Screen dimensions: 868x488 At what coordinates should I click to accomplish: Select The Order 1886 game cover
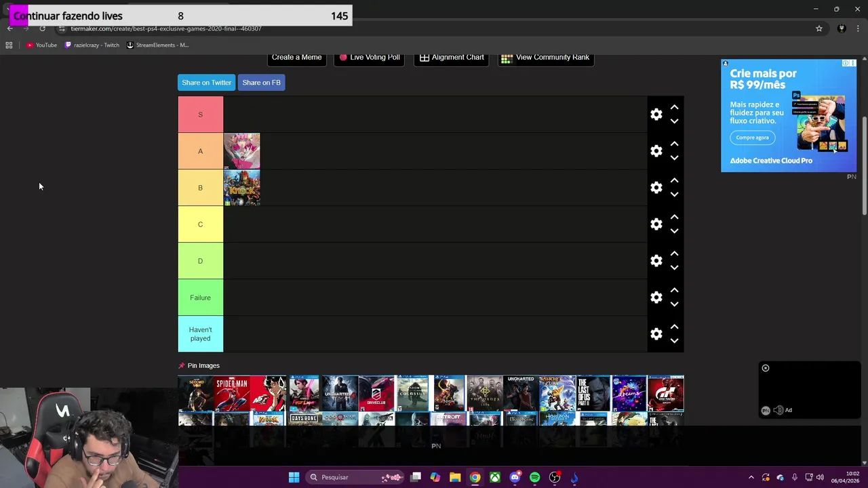[x=485, y=393]
